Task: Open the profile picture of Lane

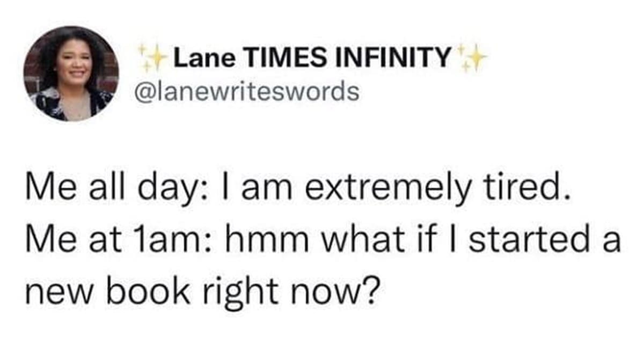Action: point(71,74)
